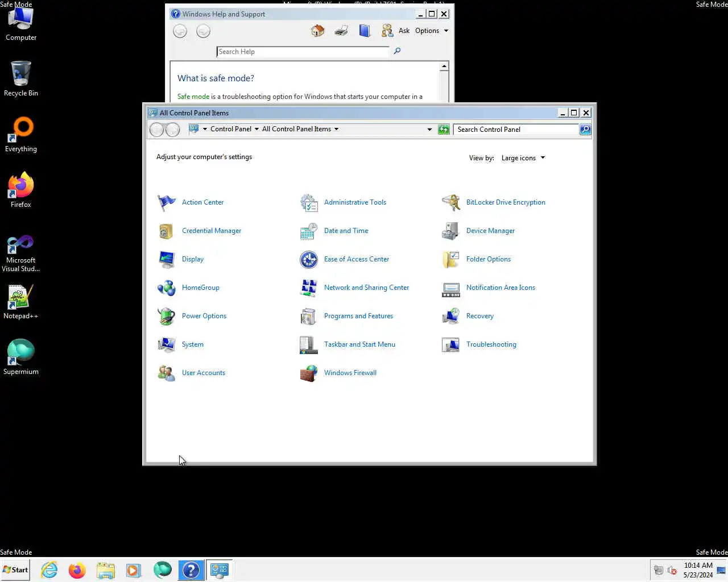The height and width of the screenshot is (582, 728).
Task: Click the Start button
Action: pos(15,569)
